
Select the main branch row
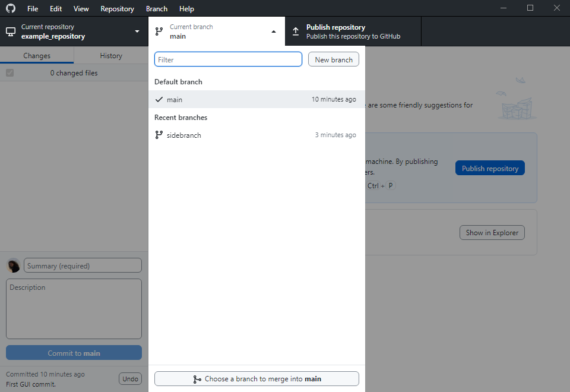[x=256, y=99]
